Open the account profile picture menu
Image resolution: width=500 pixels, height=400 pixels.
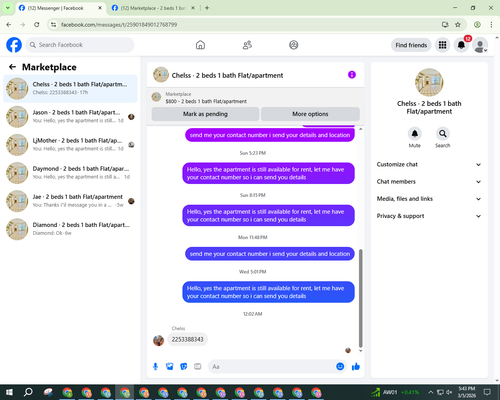480,45
